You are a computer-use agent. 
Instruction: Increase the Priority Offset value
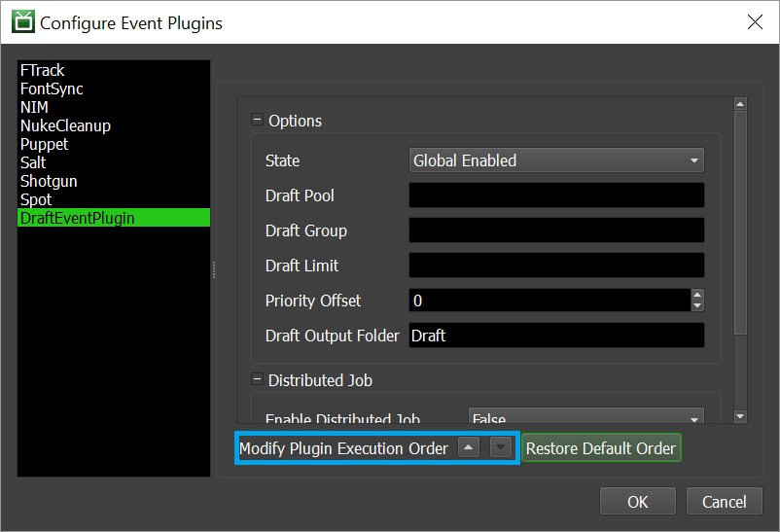pos(697,295)
